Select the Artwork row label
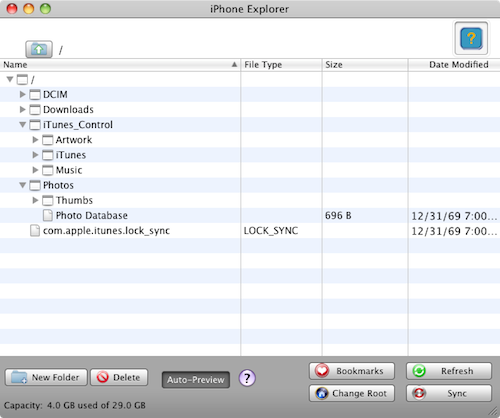 point(74,140)
